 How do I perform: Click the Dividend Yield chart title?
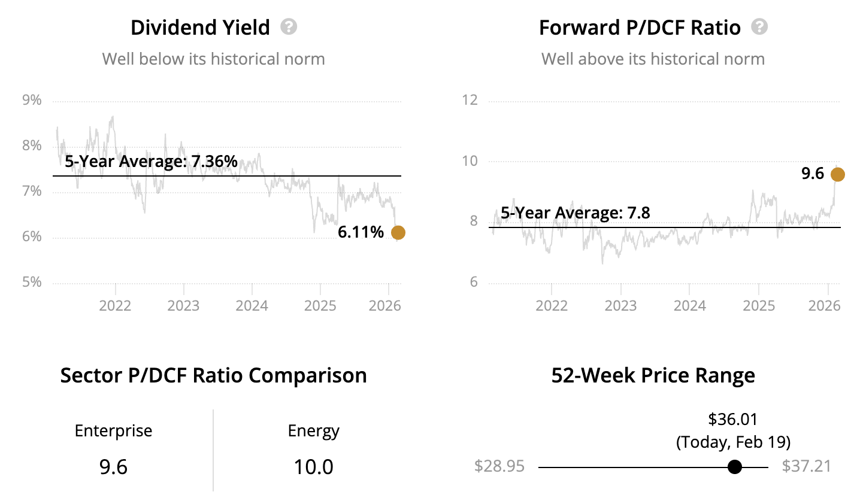[200, 28]
